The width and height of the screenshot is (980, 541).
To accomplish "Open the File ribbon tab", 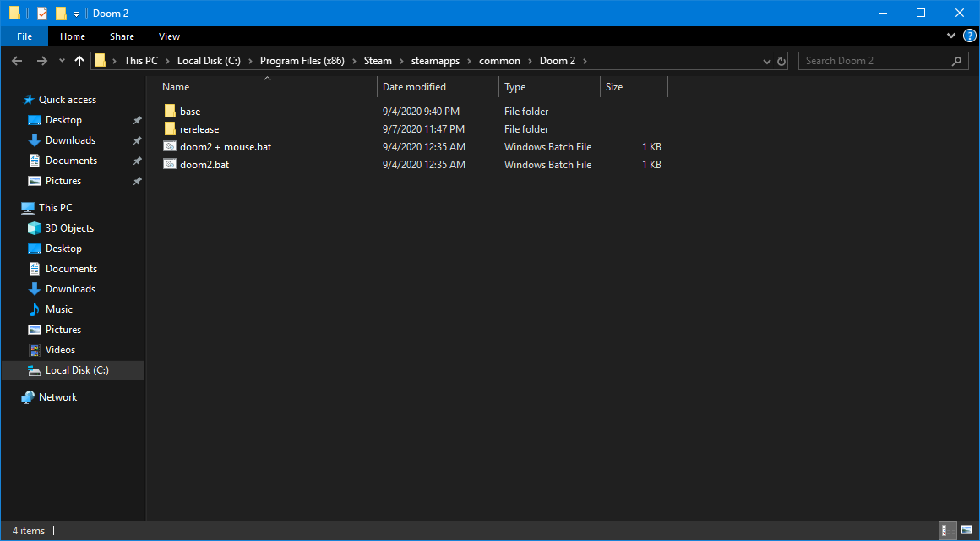I will 24,36.
